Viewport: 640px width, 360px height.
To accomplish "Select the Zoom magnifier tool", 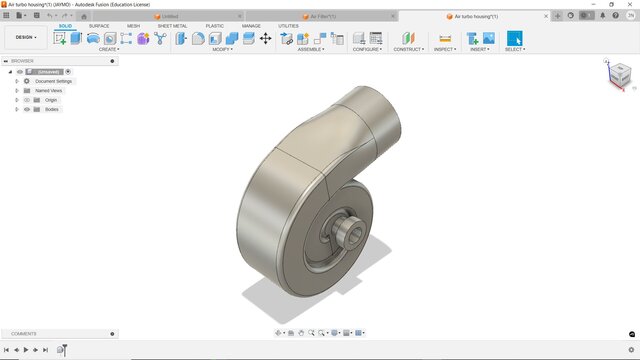I will [x=311, y=333].
